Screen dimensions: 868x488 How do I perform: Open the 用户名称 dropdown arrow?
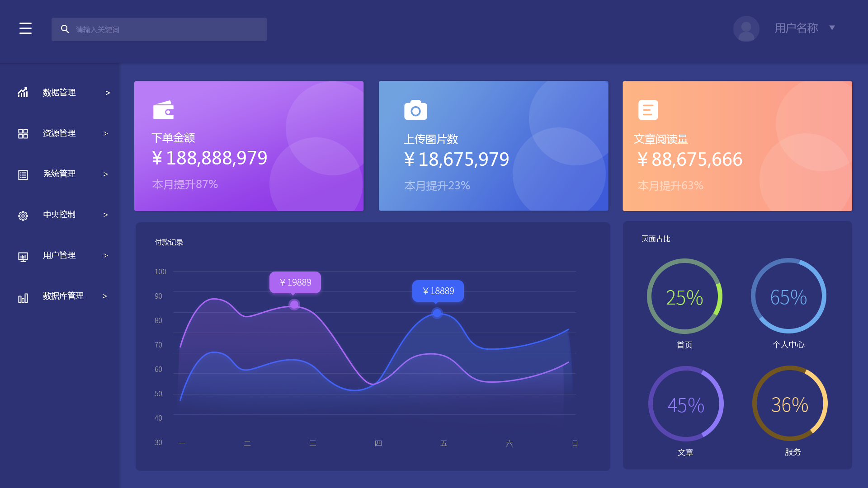[x=832, y=28]
